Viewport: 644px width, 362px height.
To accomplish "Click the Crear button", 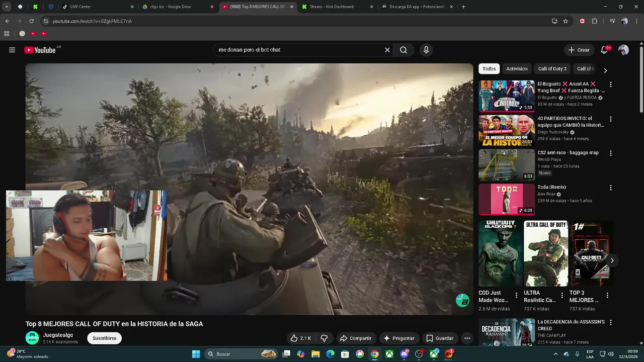I will click(579, 50).
